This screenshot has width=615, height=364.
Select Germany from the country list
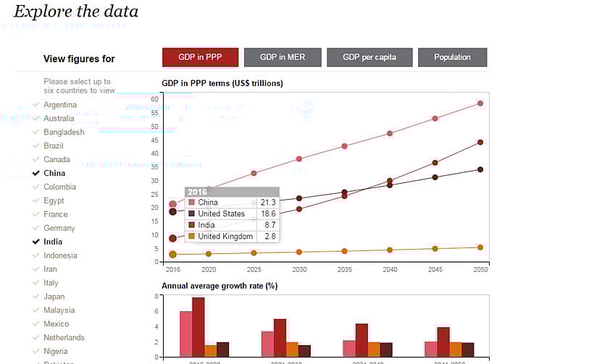[59, 228]
